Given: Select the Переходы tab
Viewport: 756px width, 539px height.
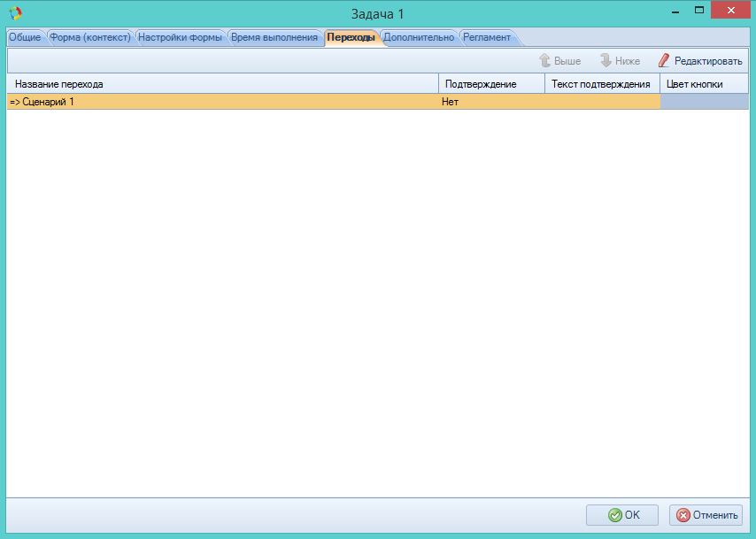Looking at the screenshot, I should point(351,37).
